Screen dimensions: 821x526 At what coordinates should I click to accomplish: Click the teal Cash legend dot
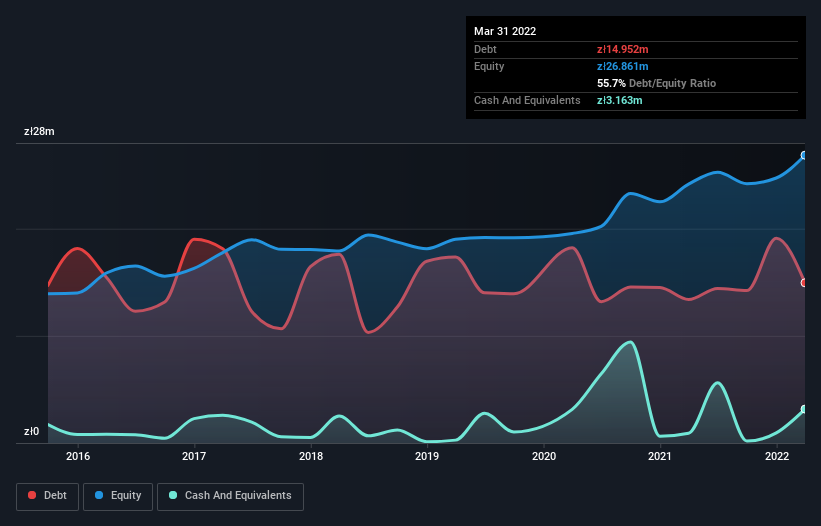pyautogui.click(x=173, y=495)
